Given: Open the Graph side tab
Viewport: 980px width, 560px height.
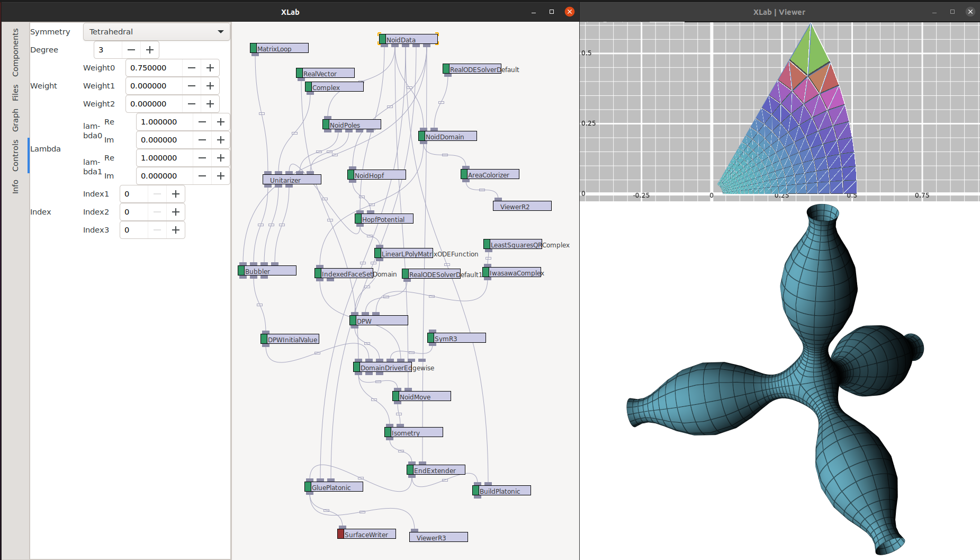Looking at the screenshot, I should point(15,120).
